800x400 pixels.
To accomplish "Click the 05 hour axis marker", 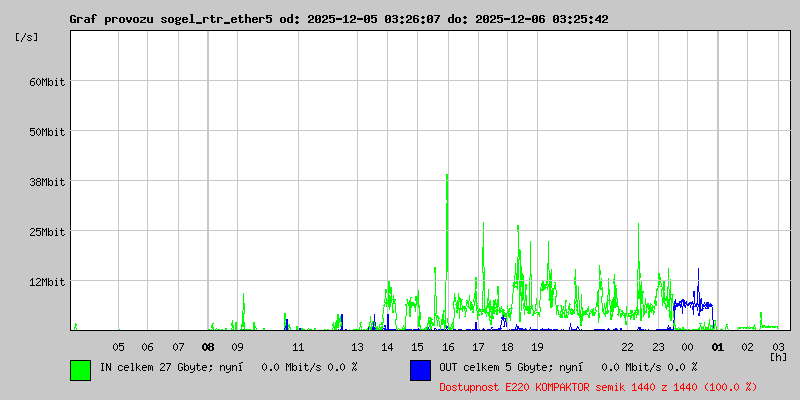I will [x=118, y=347].
